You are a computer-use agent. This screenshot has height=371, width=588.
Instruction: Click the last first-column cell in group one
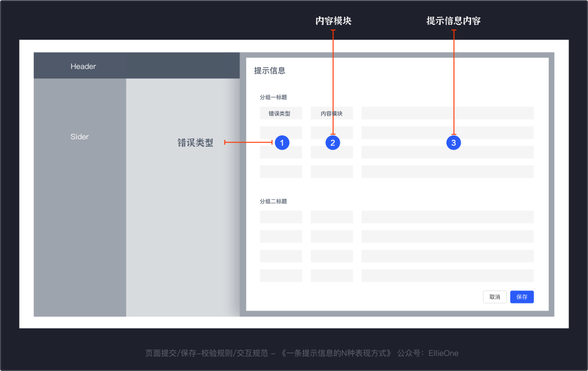click(280, 172)
